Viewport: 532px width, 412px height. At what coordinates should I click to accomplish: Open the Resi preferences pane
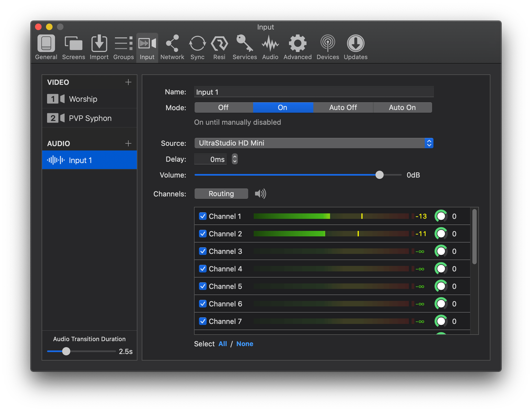[x=219, y=47]
